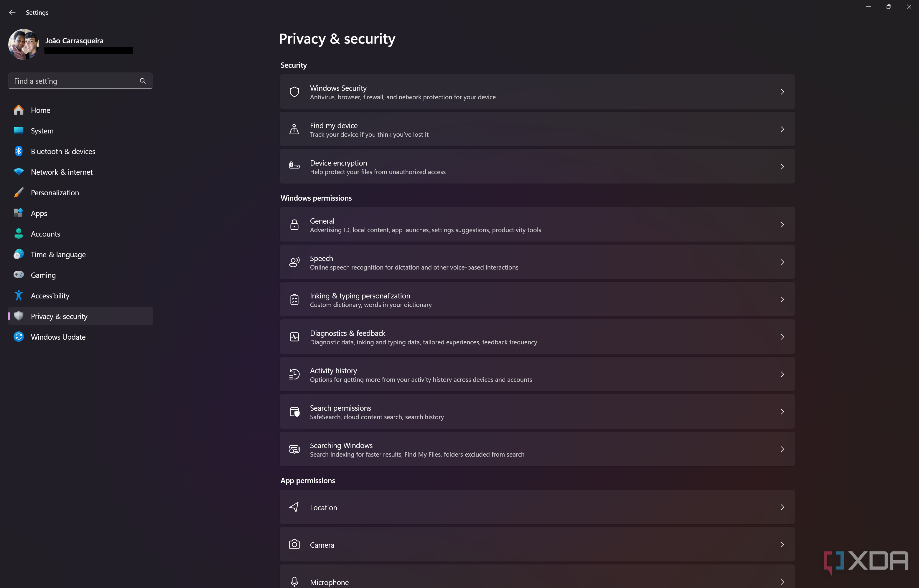Viewport: 919px width, 588px height.
Task: Expand Device encryption chevron
Action: (x=782, y=166)
